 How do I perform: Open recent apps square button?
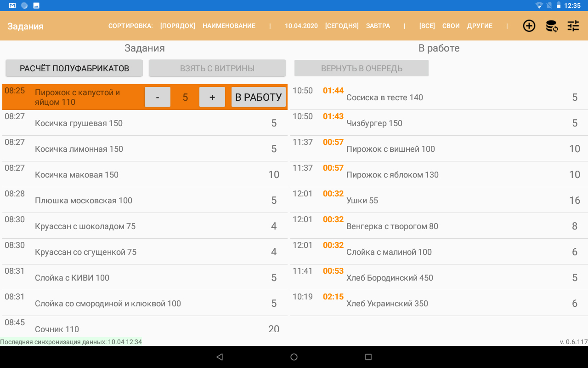(x=368, y=357)
